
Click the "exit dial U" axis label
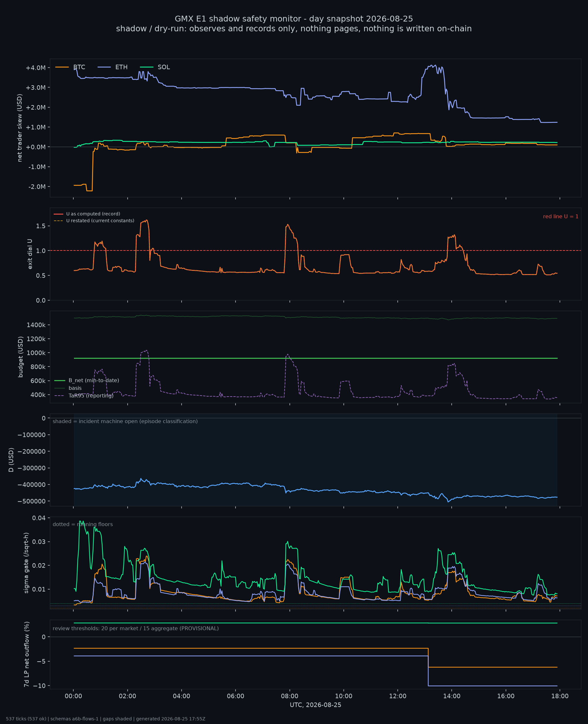30,254
